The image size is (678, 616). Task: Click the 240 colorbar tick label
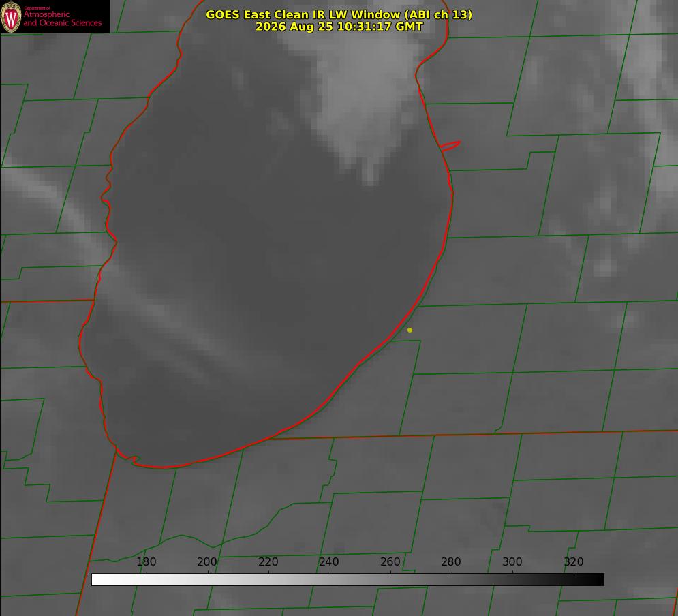(328, 561)
